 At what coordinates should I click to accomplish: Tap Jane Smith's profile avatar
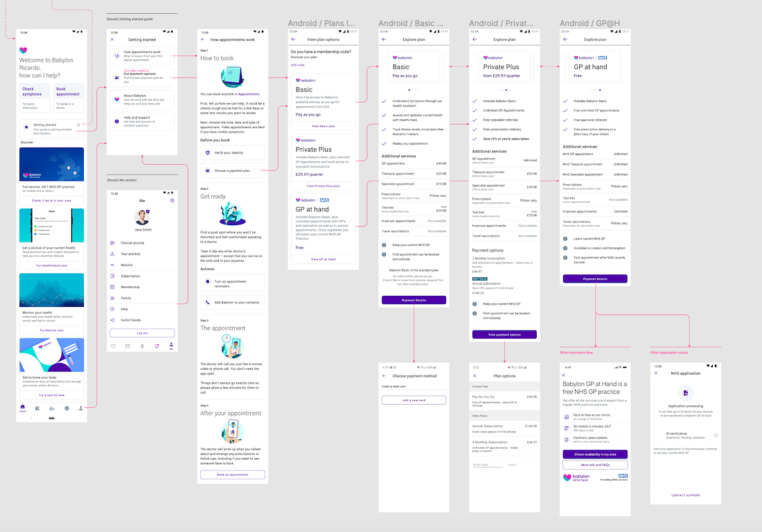[x=142, y=218]
